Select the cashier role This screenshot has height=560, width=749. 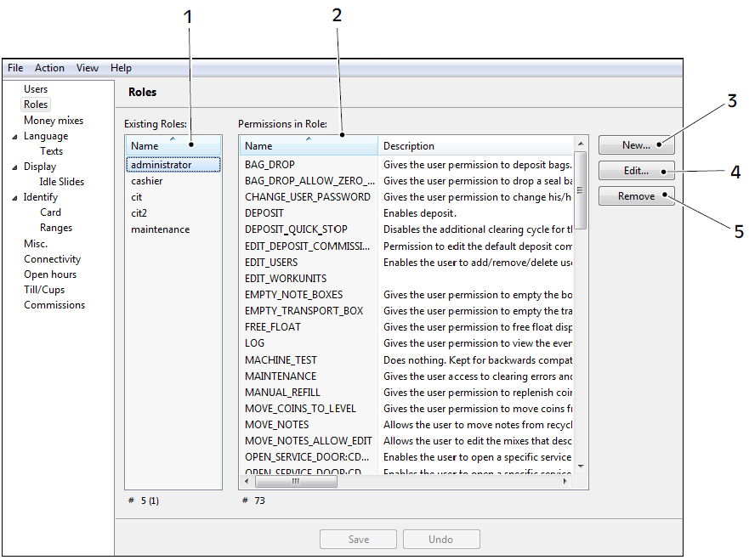146,180
